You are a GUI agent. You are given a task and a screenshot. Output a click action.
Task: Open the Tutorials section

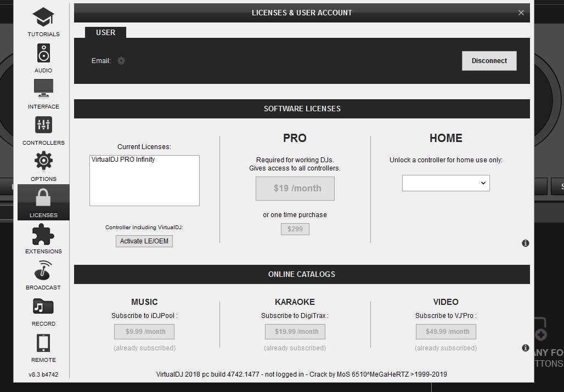pos(43,22)
